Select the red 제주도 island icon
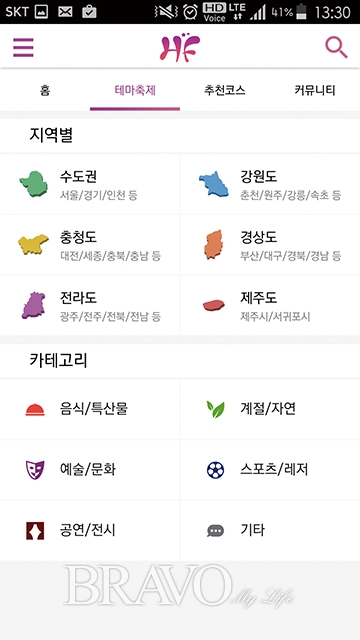This screenshot has height=640, width=360. [213, 305]
